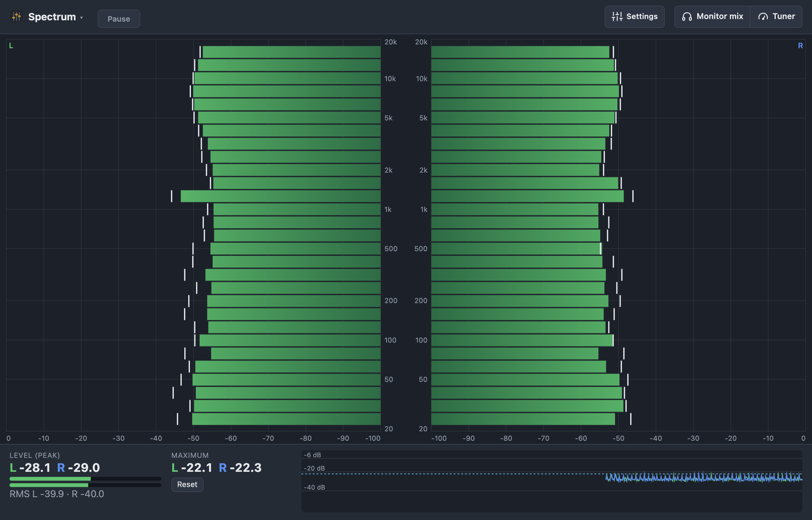Click the Spectrum mixer icon
Viewport: 812px width, 520px height.
[x=16, y=17]
